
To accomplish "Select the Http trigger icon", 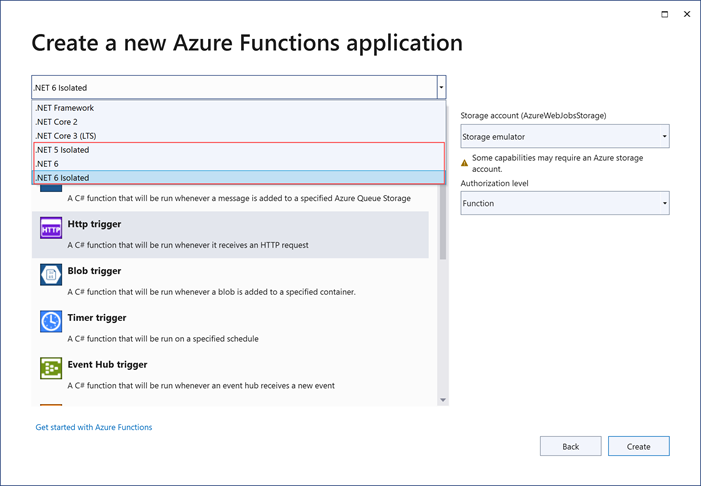I will click(51, 229).
